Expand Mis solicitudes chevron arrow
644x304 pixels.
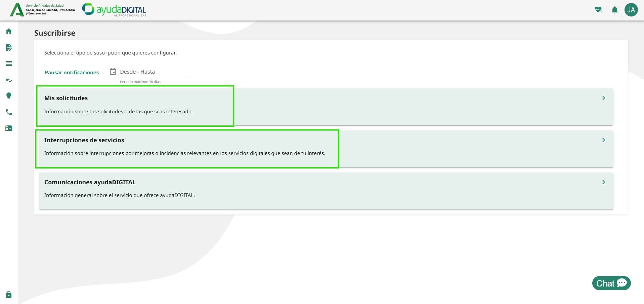click(604, 98)
